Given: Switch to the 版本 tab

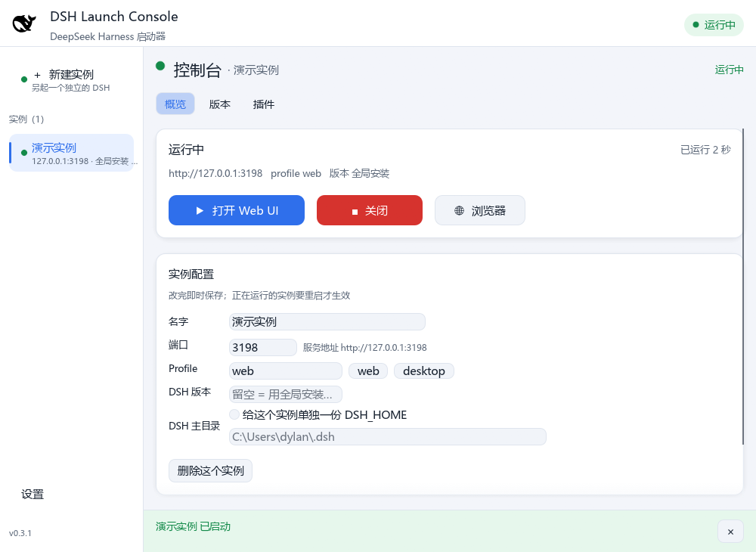Looking at the screenshot, I should [x=219, y=104].
